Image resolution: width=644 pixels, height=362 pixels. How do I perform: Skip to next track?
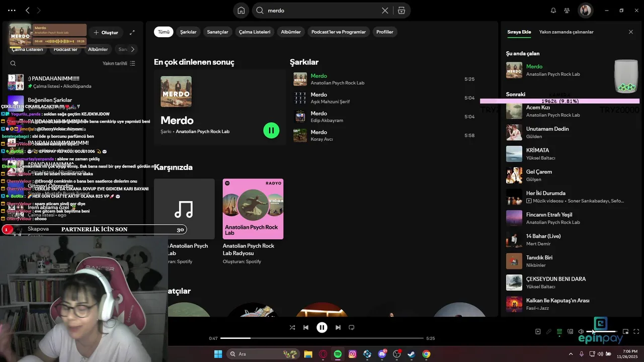pyautogui.click(x=338, y=327)
